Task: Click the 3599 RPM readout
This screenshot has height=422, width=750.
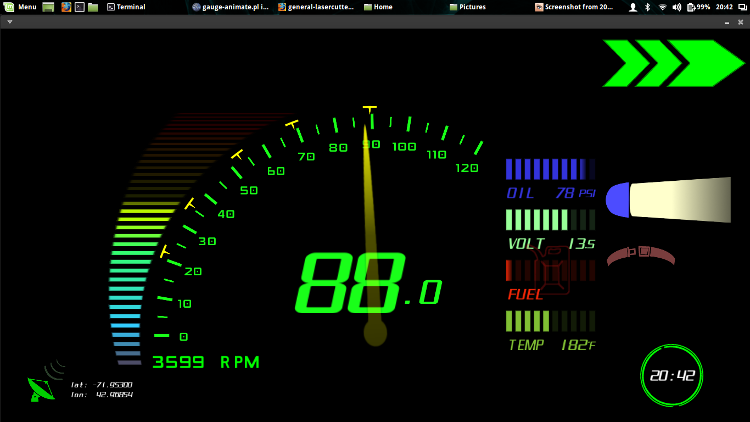Action: [205, 362]
